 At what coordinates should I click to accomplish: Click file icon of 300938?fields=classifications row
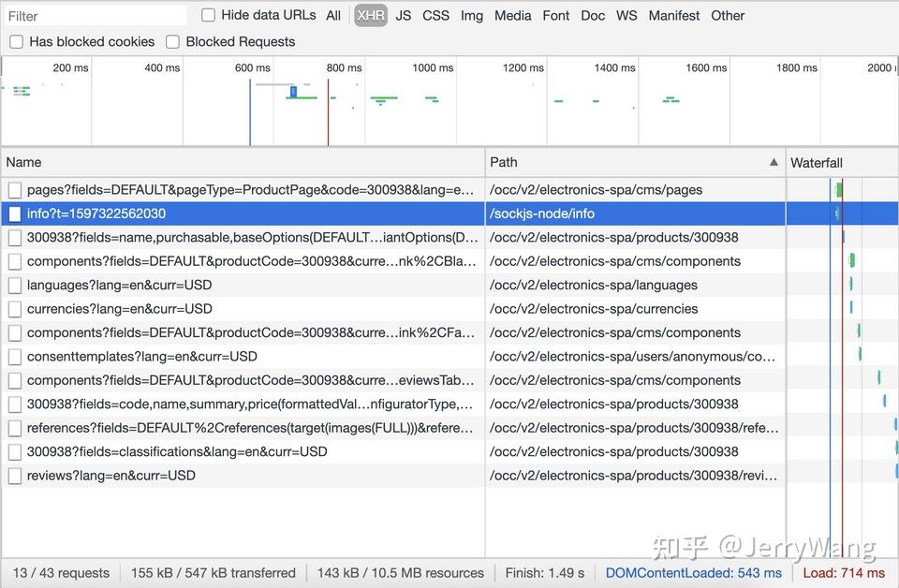(x=15, y=451)
